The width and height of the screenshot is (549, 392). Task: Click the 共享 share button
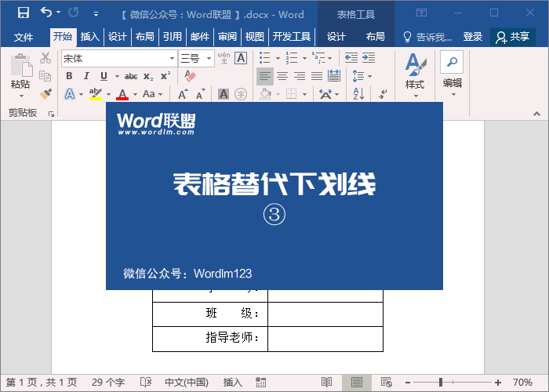[x=513, y=37]
